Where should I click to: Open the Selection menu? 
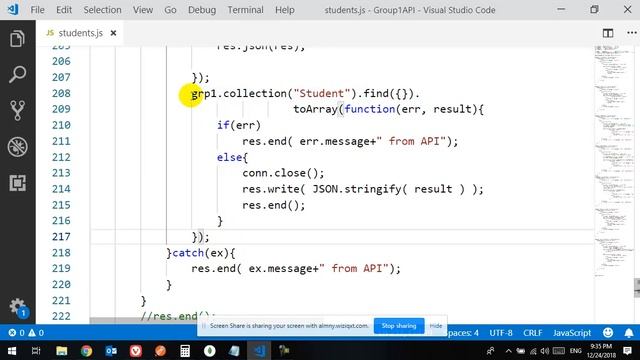(102, 10)
